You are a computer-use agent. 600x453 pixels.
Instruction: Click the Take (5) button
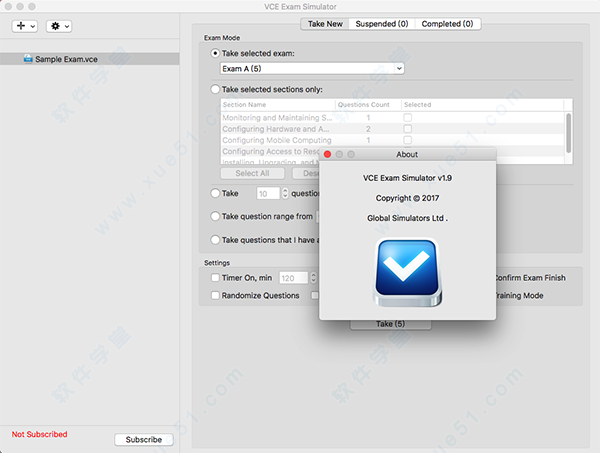pos(390,324)
